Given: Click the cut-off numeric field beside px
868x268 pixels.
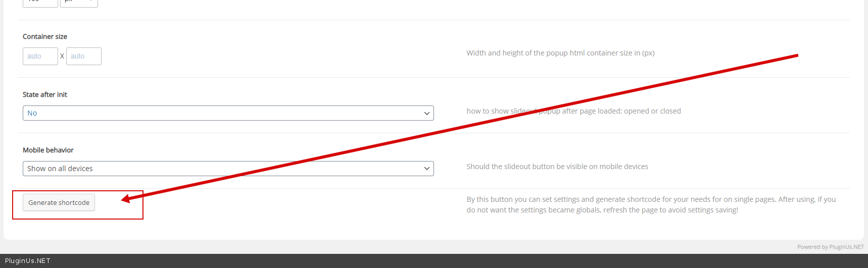Looking at the screenshot, I should (x=40, y=3).
